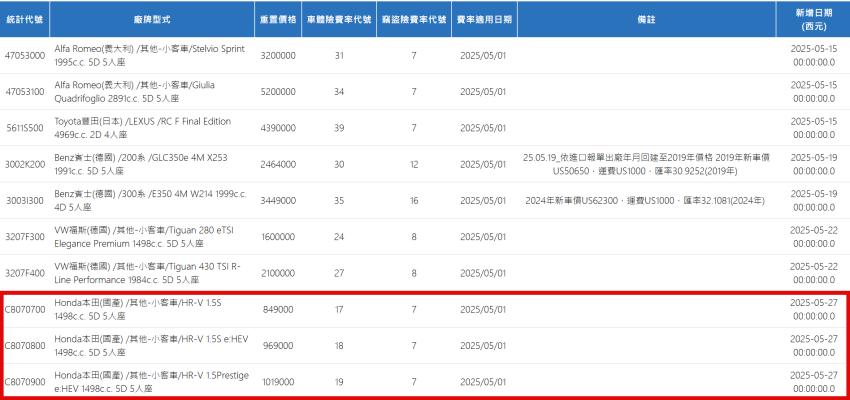Click body rate code 30 in GLC350e row
The image size is (850, 400).
click(x=339, y=164)
